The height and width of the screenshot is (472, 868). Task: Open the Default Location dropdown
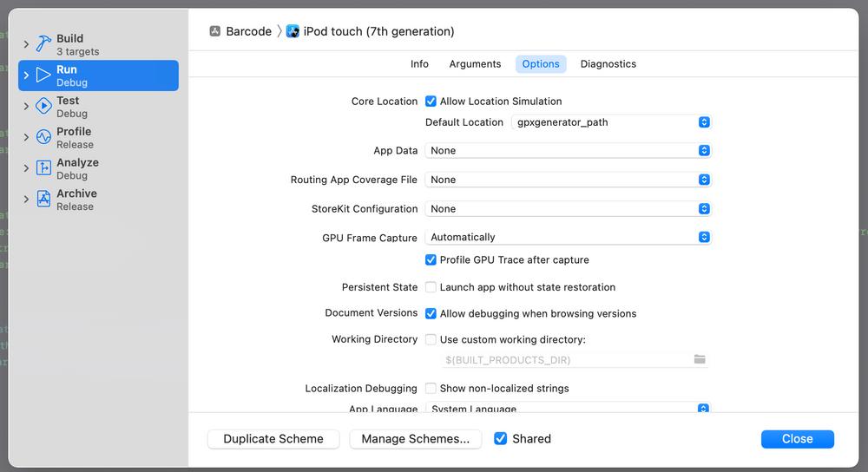pyautogui.click(x=611, y=122)
